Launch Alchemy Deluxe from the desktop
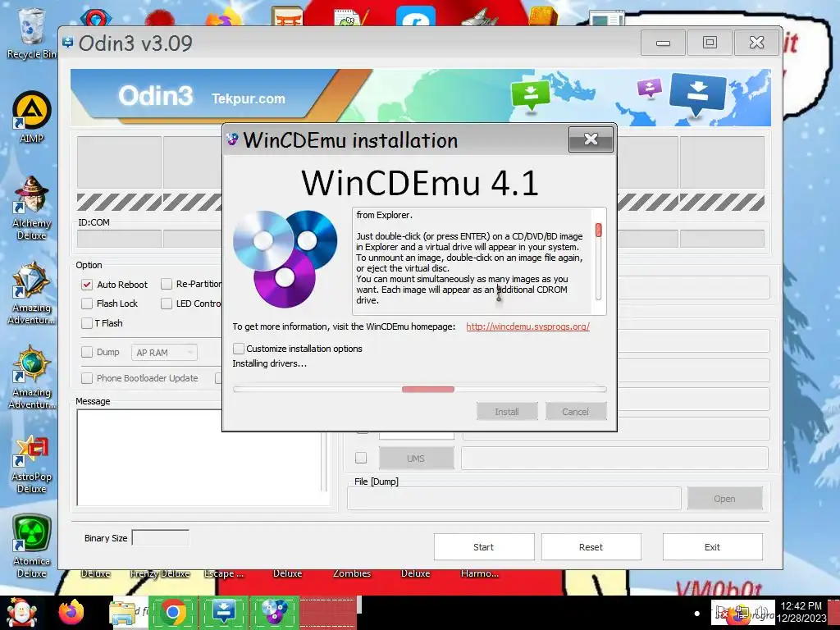 point(32,208)
